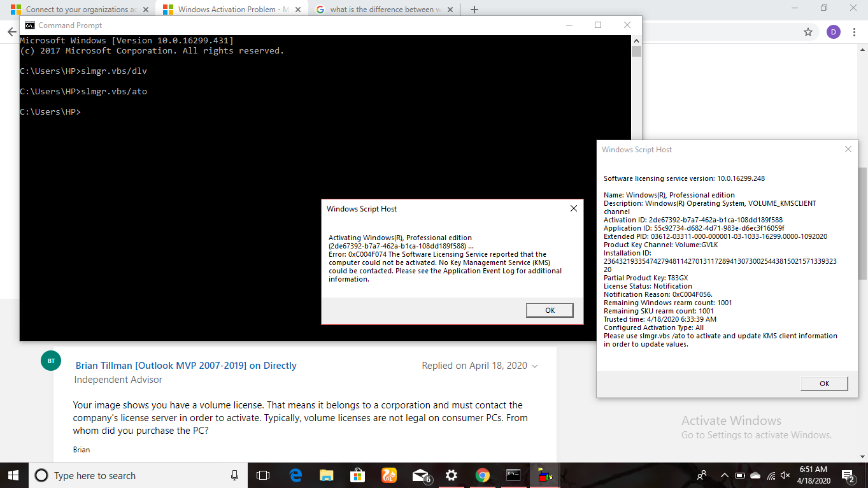The width and height of the screenshot is (868, 488).
Task: Open the People icon in system tray
Action: [x=702, y=475]
